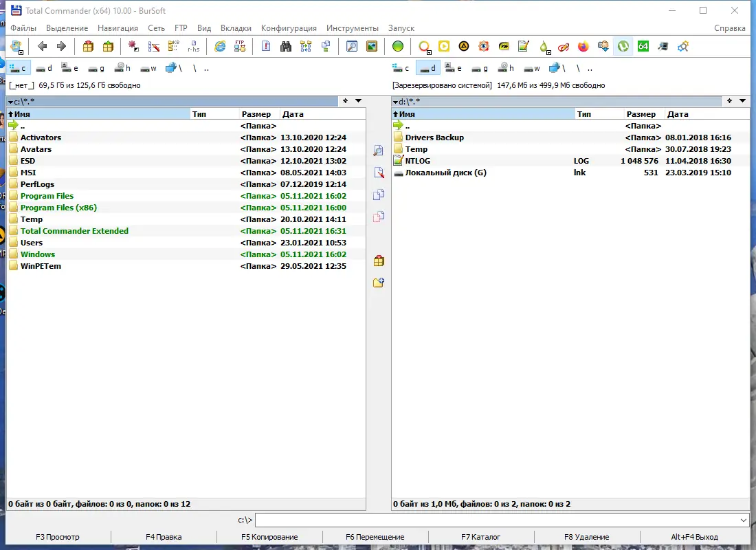Image resolution: width=756 pixels, height=550 pixels.
Task: Click the new folder icon in middle bar
Action: coord(379,283)
